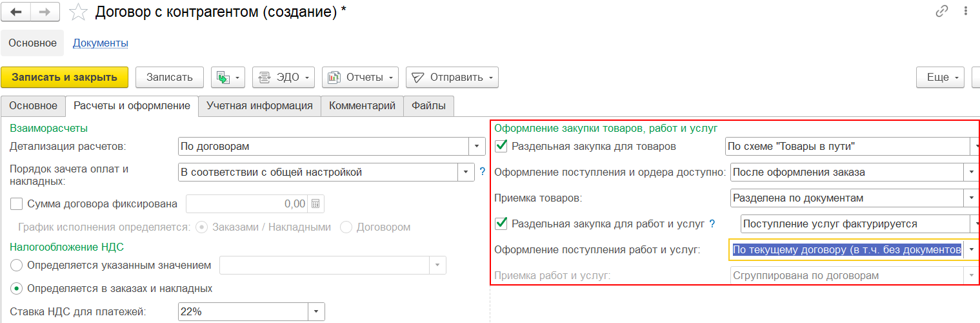Toggle the 'Сумма договора фиксирована' checkbox
The height and width of the screenshot is (323, 980).
(17, 204)
